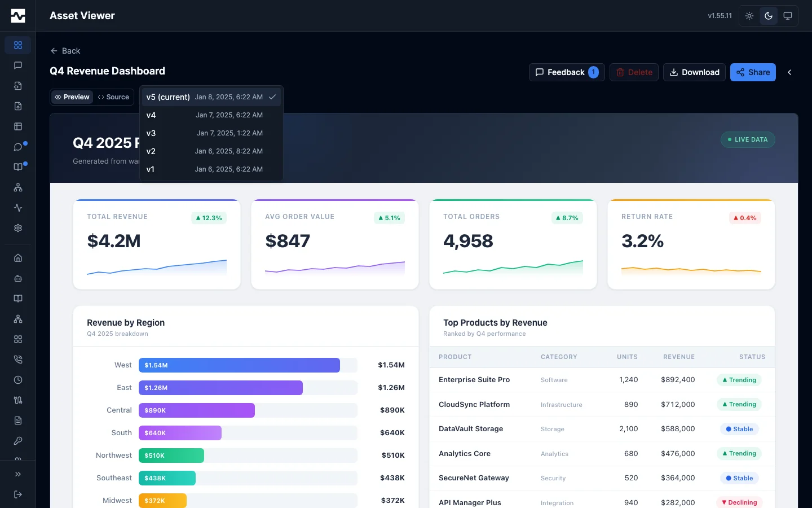Switch to dark theme moon icon
Viewport: 812px width, 508px height.
click(769, 16)
